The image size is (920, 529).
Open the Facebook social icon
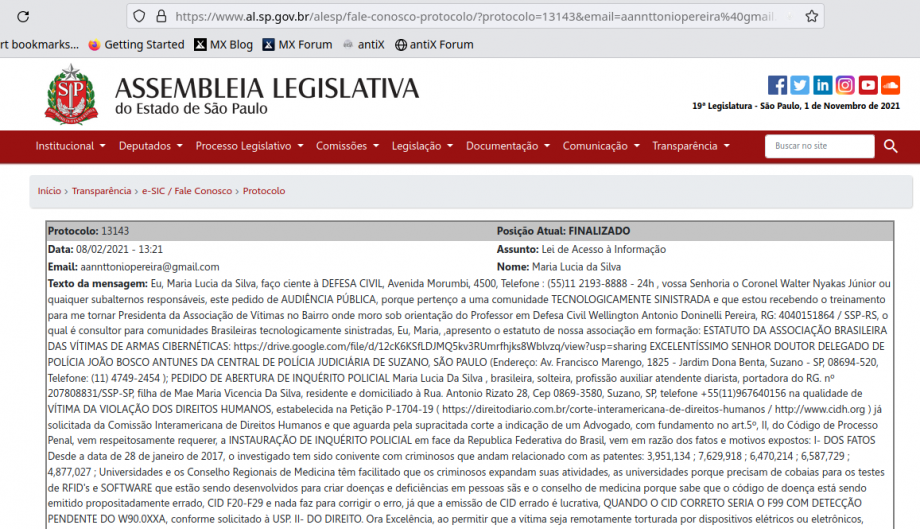777,85
